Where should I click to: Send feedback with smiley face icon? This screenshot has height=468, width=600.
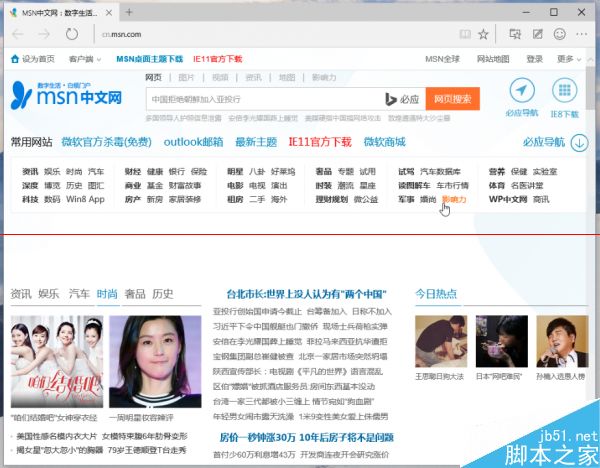pyautogui.click(x=559, y=34)
